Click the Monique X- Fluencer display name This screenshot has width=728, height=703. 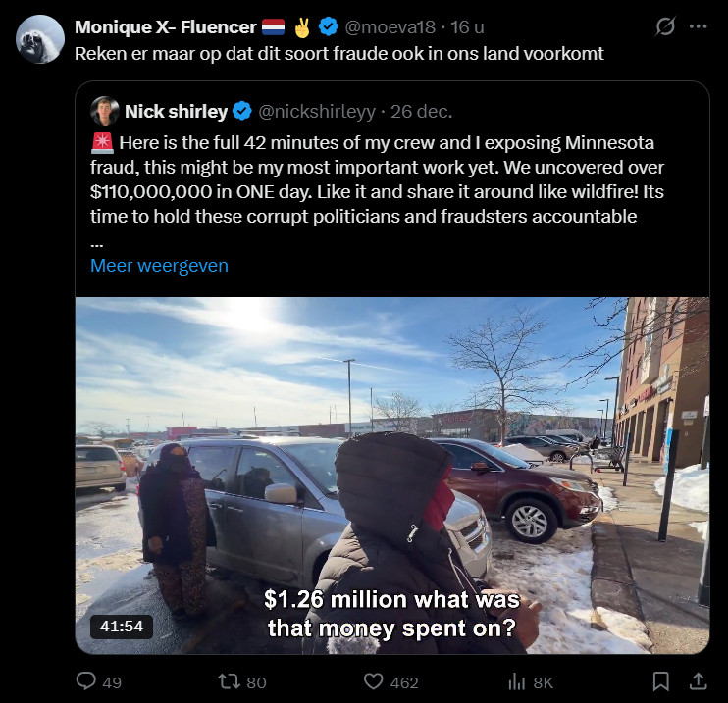tap(165, 26)
